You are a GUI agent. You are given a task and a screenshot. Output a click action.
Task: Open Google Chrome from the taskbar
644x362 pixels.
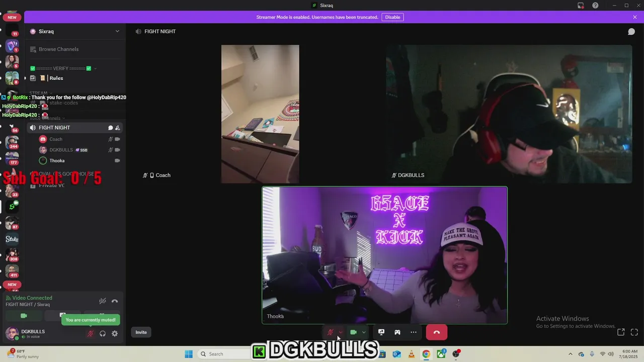(x=426, y=354)
